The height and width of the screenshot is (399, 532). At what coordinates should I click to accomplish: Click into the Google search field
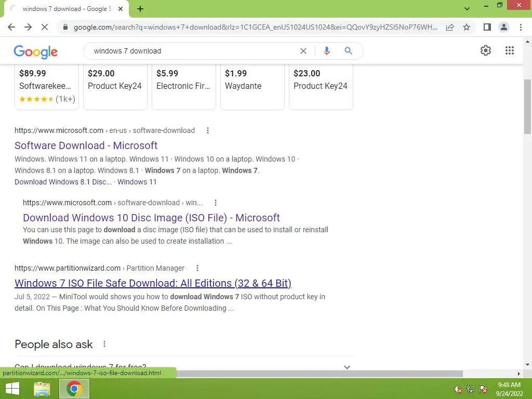pos(193,51)
